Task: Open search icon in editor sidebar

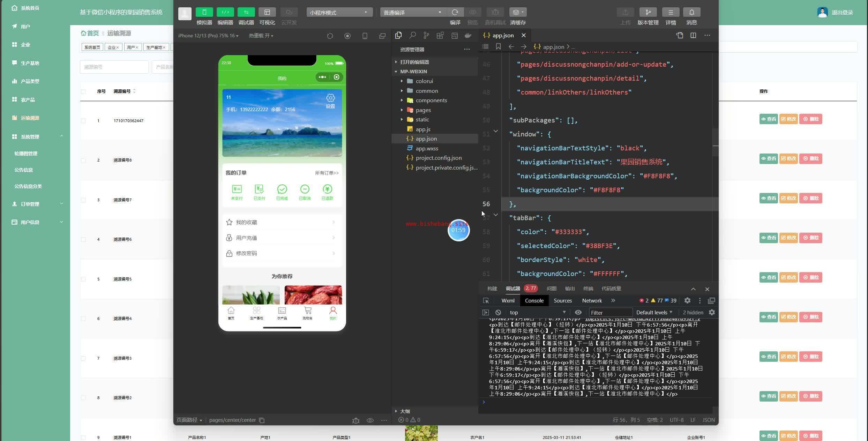Action: tap(412, 35)
